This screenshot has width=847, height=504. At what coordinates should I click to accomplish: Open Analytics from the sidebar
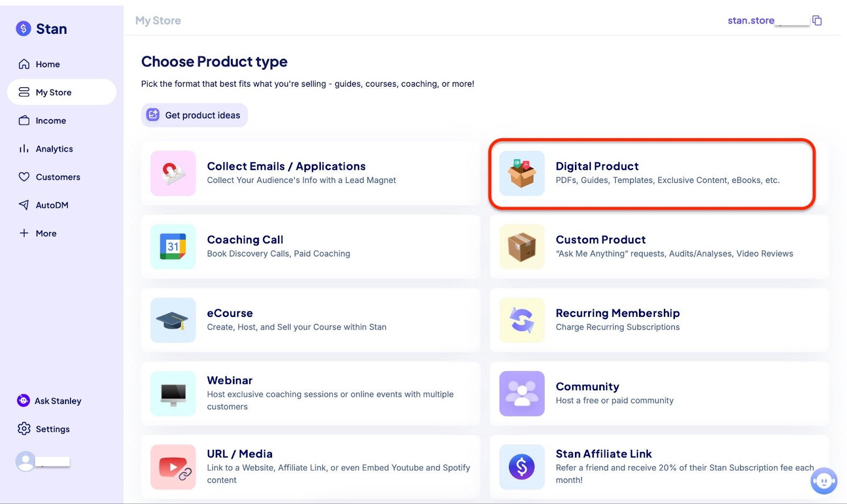(x=61, y=149)
